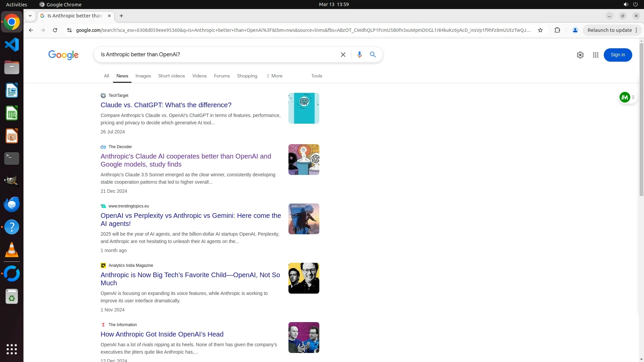
Task: Open The Decoder article thumbnail image
Action: (304, 160)
